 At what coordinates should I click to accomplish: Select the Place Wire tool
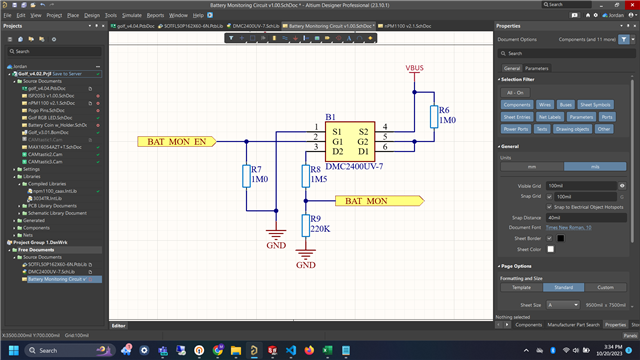pyautogui.click(x=285, y=38)
